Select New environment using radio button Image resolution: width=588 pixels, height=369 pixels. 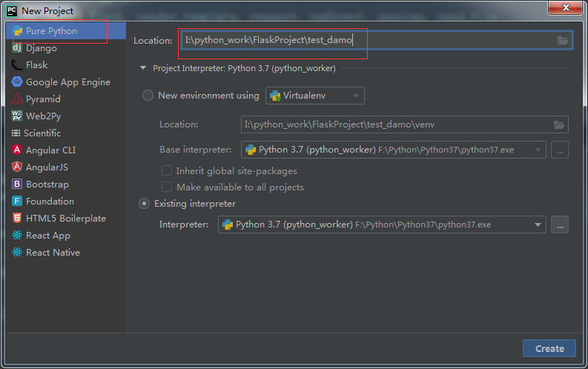[x=148, y=96]
